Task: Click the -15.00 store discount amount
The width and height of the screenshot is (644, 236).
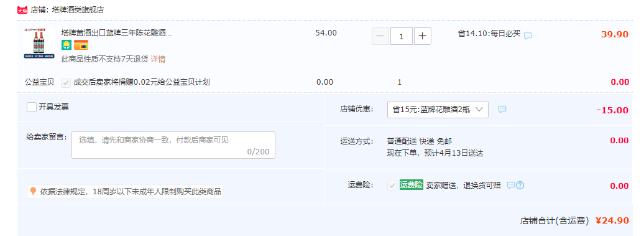Action: point(612,110)
